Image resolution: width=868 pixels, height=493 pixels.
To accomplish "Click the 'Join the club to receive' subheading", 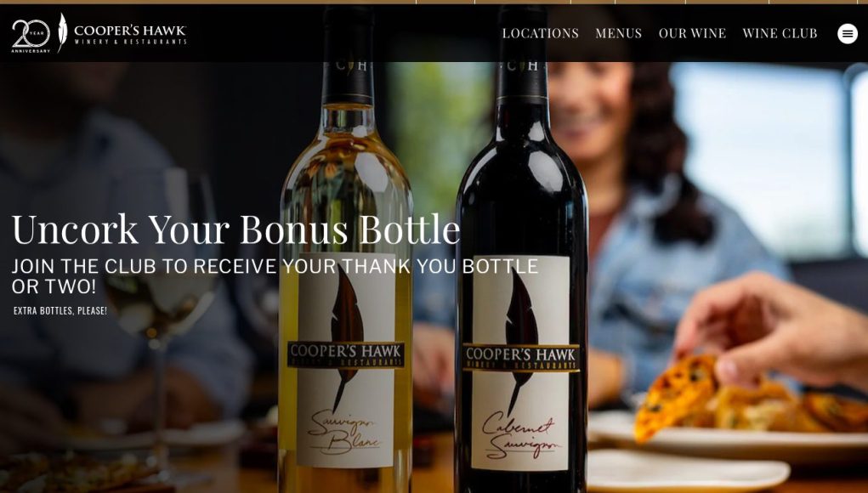I will 275,276.
